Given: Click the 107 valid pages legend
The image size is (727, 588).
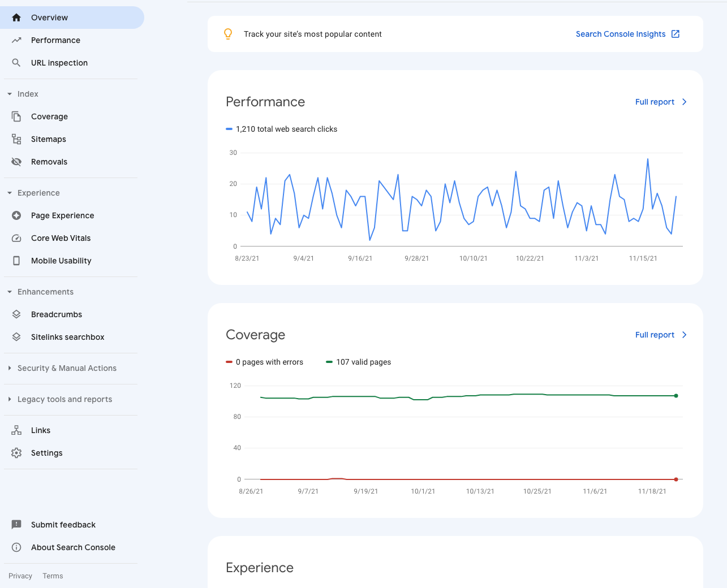Looking at the screenshot, I should coord(359,362).
